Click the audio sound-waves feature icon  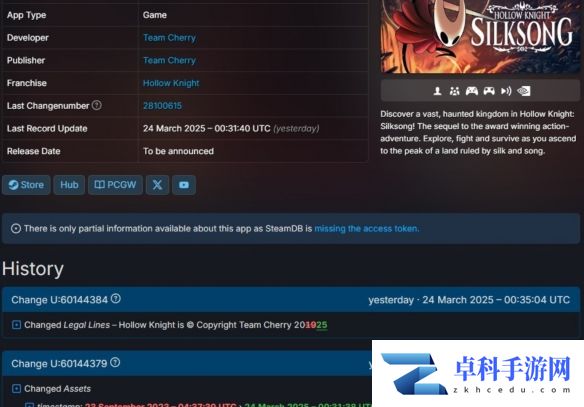point(506,91)
